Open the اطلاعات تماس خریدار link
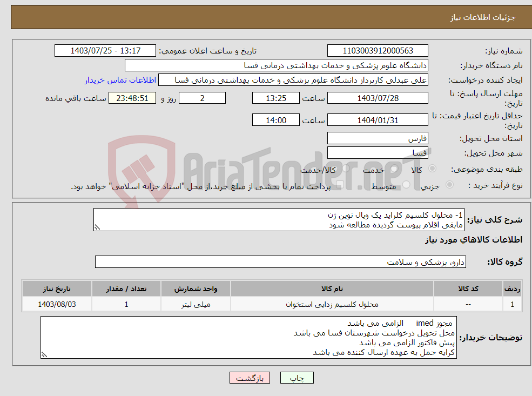The height and width of the screenshot is (396, 532). click(x=120, y=80)
